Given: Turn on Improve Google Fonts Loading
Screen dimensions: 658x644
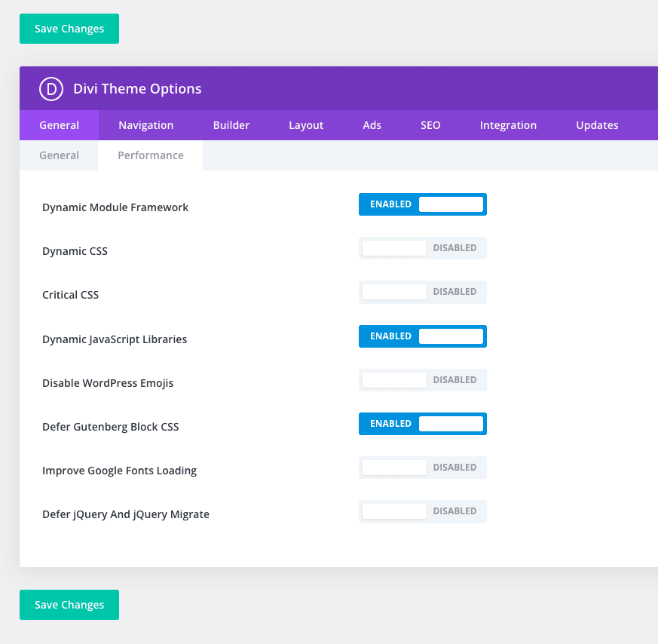Looking at the screenshot, I should [x=423, y=468].
